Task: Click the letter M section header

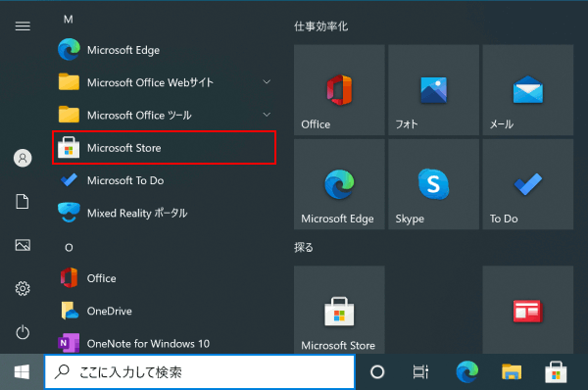Action: coord(69,20)
